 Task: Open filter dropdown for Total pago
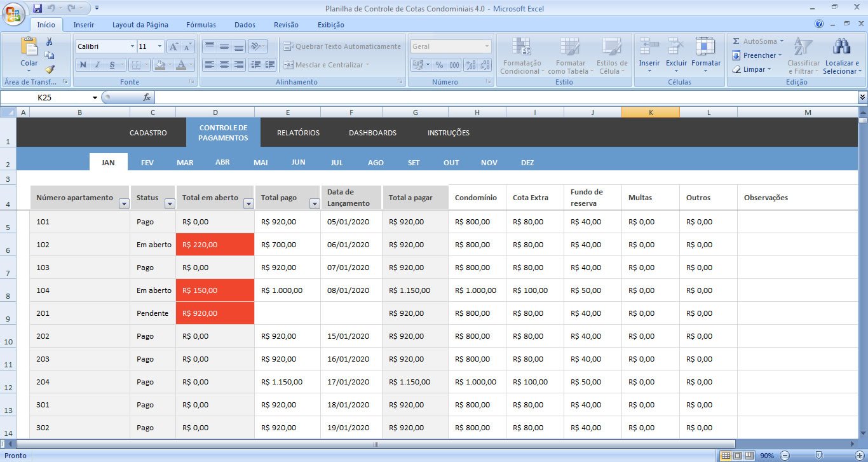click(315, 203)
